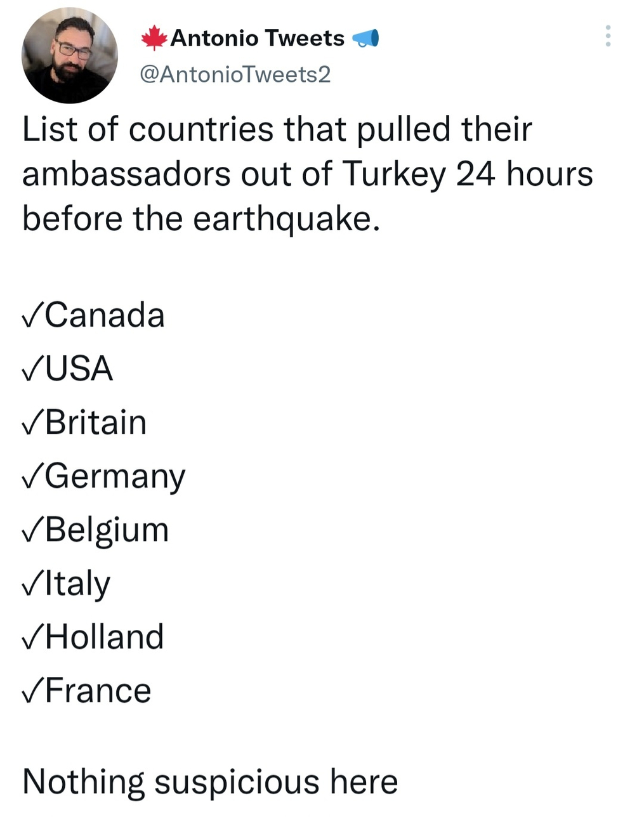
Task: Click the checkmark next to USA
Action: pyautogui.click(x=32, y=369)
